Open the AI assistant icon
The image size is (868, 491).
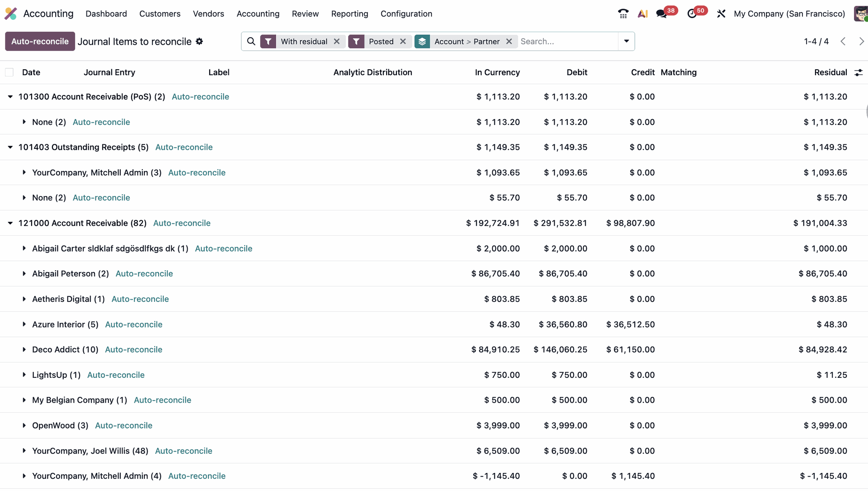(642, 14)
